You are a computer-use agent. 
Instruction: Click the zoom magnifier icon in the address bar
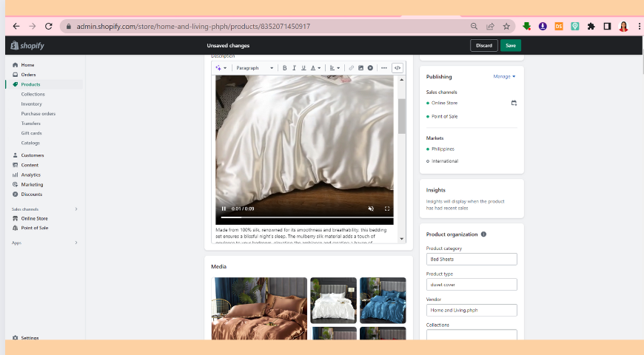click(474, 27)
